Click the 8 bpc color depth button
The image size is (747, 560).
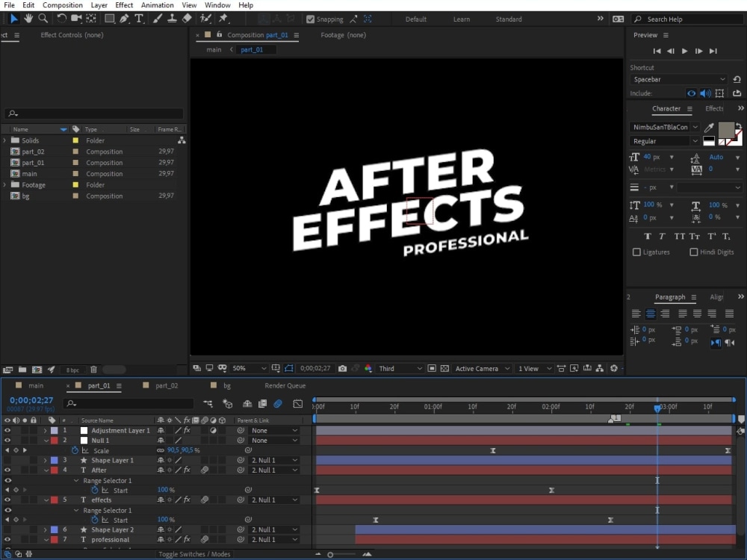(73, 370)
